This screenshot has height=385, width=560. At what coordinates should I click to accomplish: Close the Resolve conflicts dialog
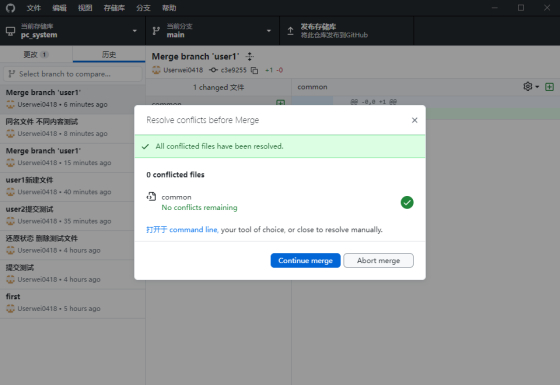coord(414,120)
